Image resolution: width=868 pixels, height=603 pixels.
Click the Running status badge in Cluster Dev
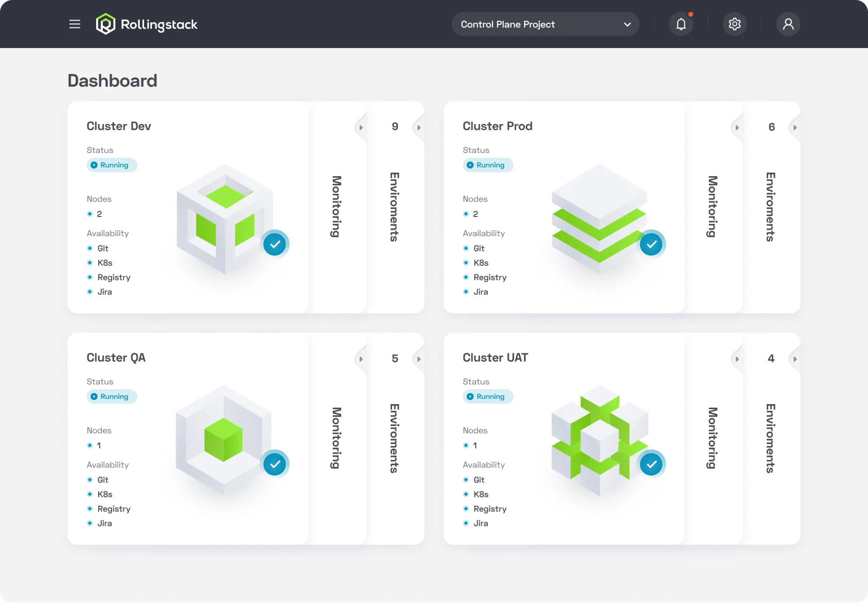[112, 165]
